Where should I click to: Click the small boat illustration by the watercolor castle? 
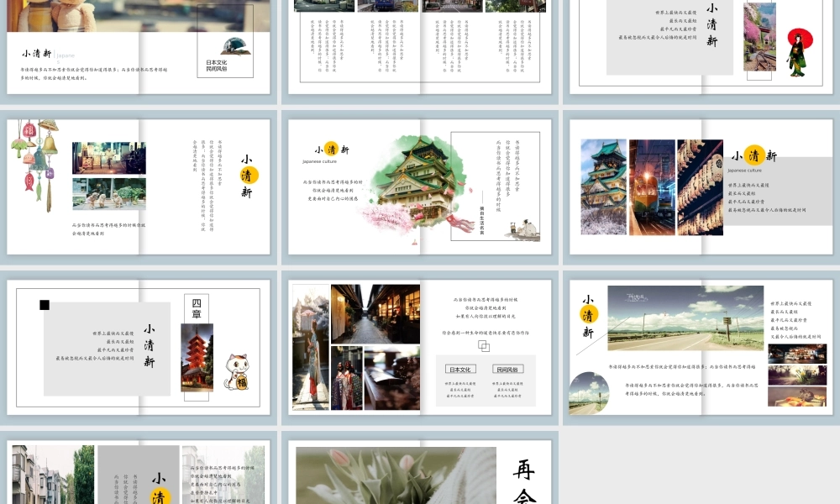coord(522,228)
